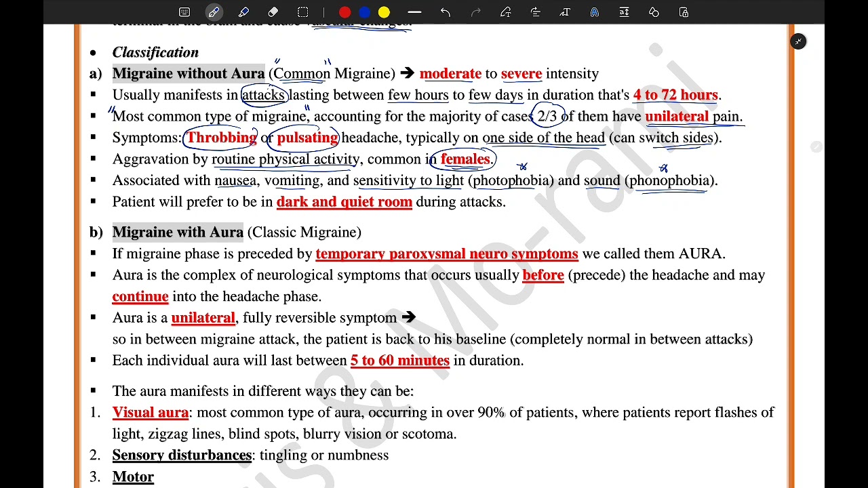The height and width of the screenshot is (488, 868).
Task: Select the handwriting-to-text tool
Action: click(565, 12)
